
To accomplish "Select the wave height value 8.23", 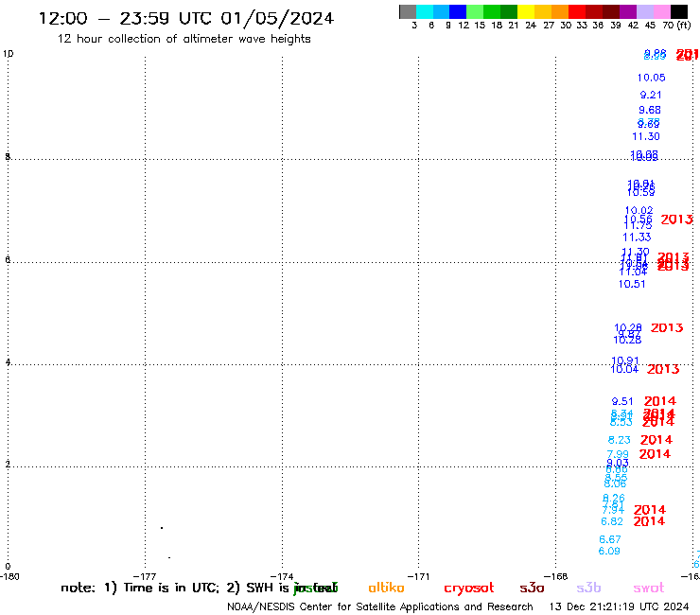I will click(620, 440).
